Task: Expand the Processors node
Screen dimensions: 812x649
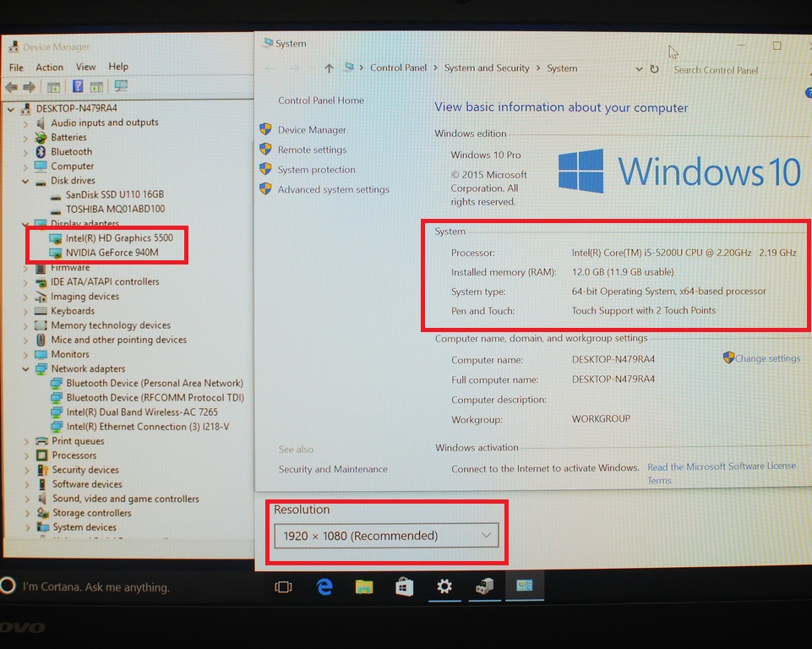Action: tap(26, 455)
